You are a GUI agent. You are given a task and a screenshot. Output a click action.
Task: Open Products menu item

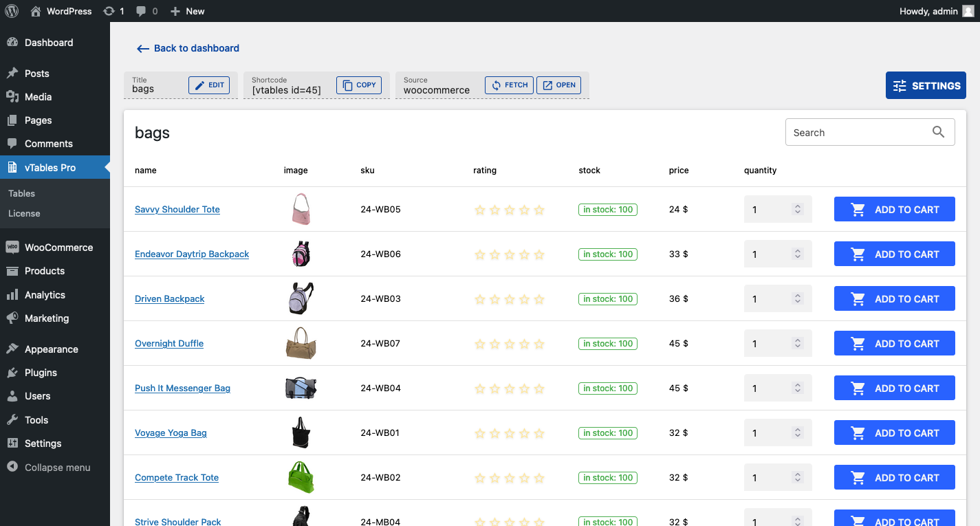tap(55, 271)
